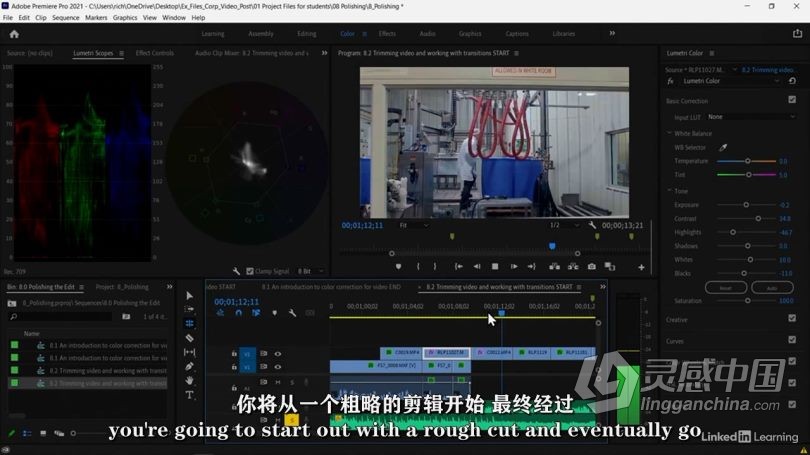Select the Hand tool

(190, 381)
